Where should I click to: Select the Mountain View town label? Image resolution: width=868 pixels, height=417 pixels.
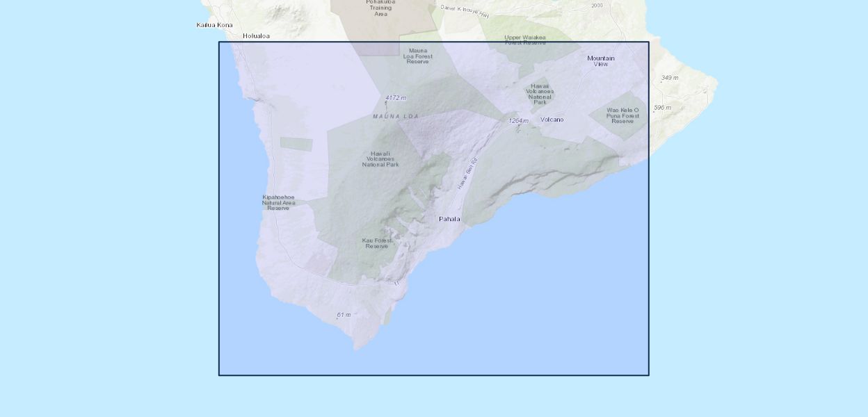point(600,61)
